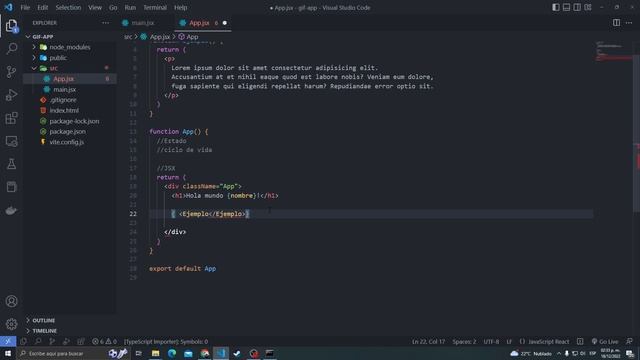Viewport: 640px width, 360px height.
Task: Open the Testing flask view
Action: tap(11, 164)
